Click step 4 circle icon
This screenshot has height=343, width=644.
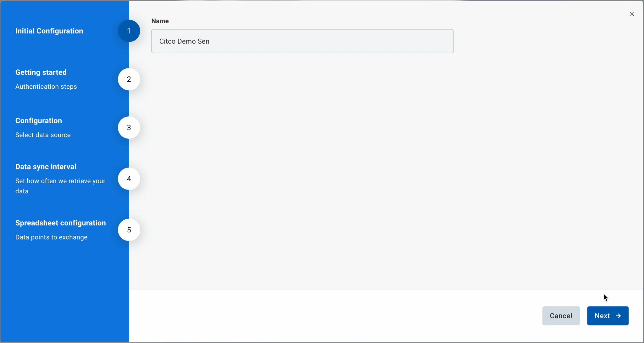[x=129, y=179]
